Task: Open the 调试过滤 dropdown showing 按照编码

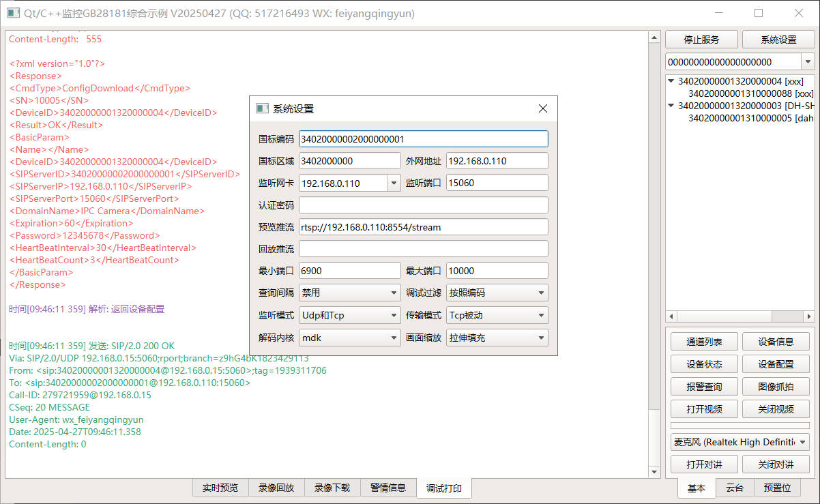Action: [497, 293]
